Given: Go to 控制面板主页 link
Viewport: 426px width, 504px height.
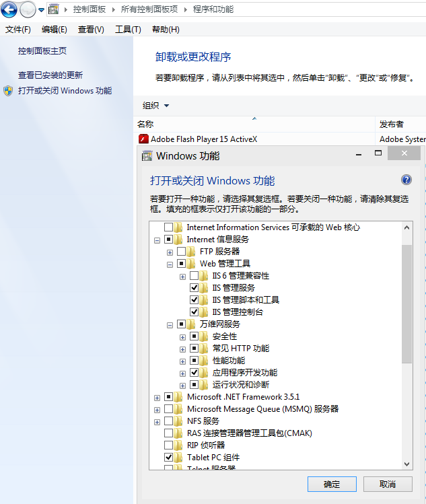Looking at the screenshot, I should (42, 50).
